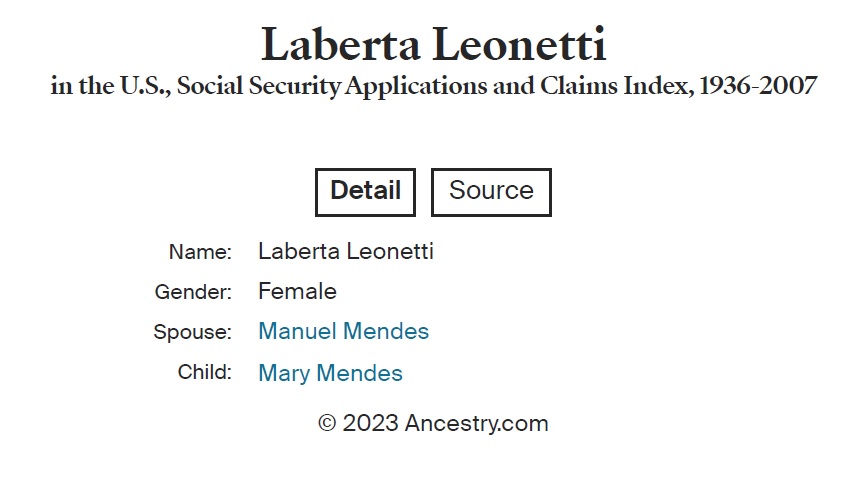Click the Ancestry.com footer text
Viewport: 858px width, 485px height.
[x=477, y=424]
